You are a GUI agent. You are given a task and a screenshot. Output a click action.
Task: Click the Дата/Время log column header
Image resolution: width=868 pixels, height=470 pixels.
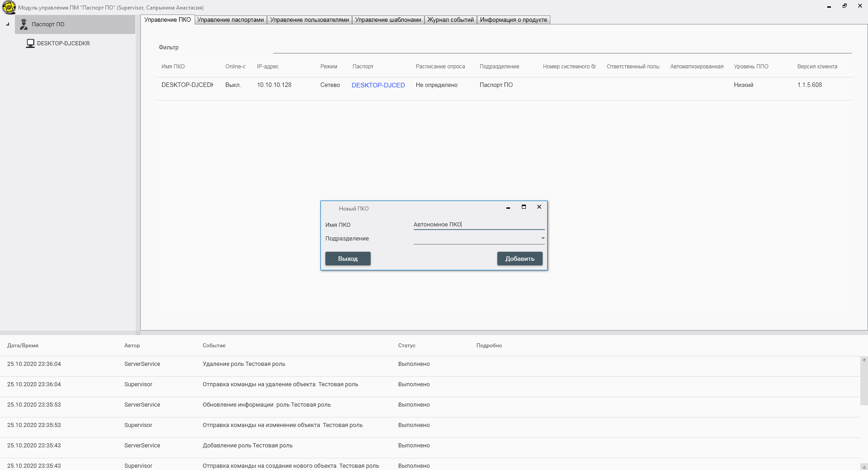click(23, 345)
